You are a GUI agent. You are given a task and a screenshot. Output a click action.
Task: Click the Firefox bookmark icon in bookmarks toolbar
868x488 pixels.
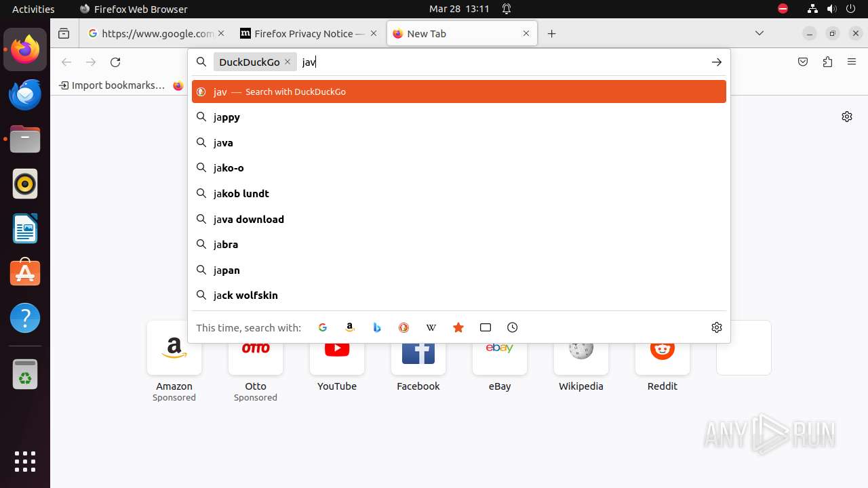tap(178, 85)
